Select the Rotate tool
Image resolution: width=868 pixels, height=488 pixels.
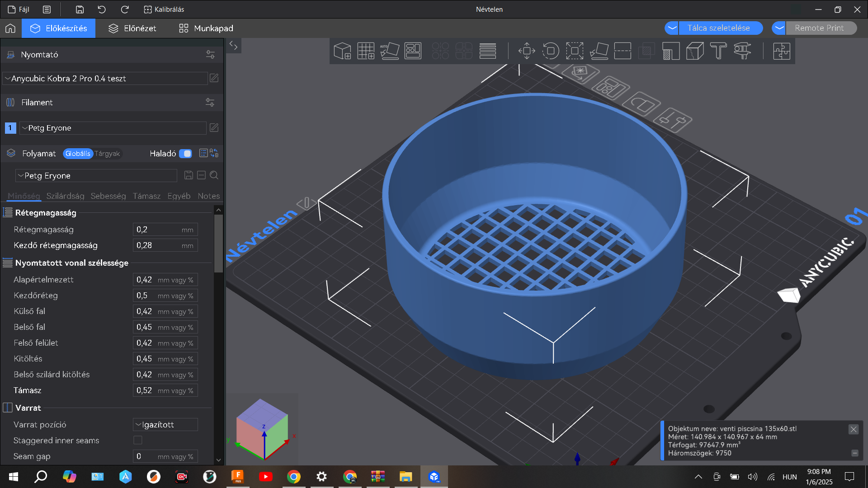pos(551,51)
